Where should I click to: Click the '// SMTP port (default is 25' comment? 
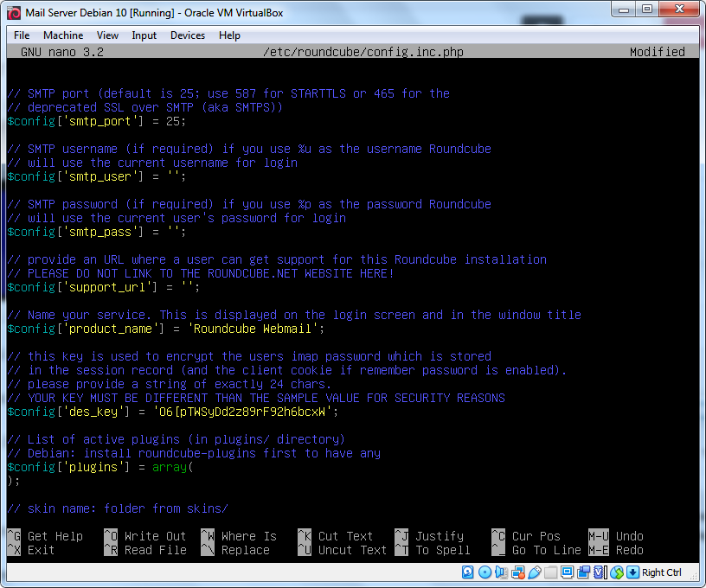(x=228, y=93)
